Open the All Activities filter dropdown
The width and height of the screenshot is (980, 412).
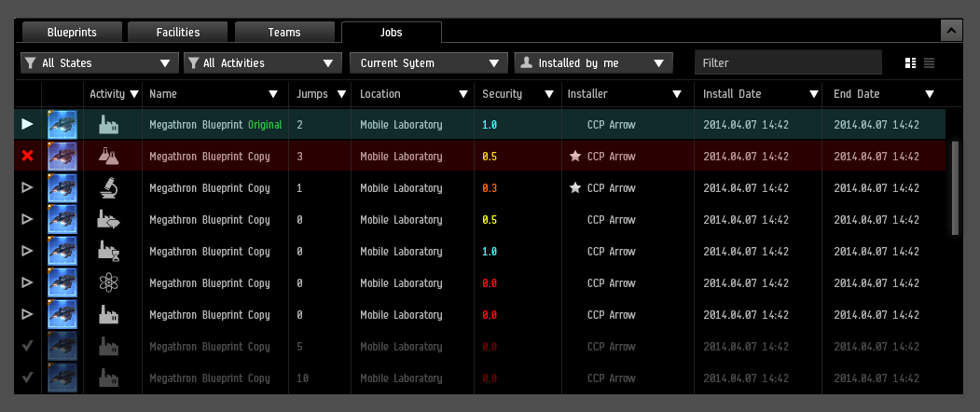coord(263,63)
